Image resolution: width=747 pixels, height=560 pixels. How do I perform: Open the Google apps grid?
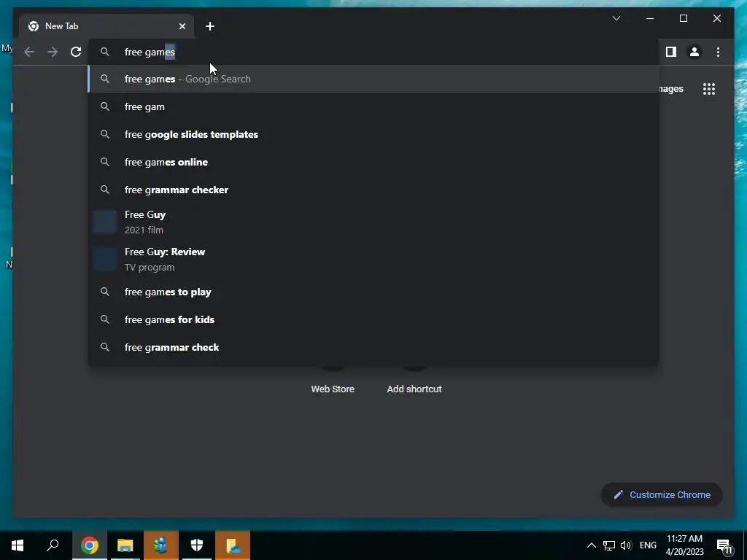[709, 89]
